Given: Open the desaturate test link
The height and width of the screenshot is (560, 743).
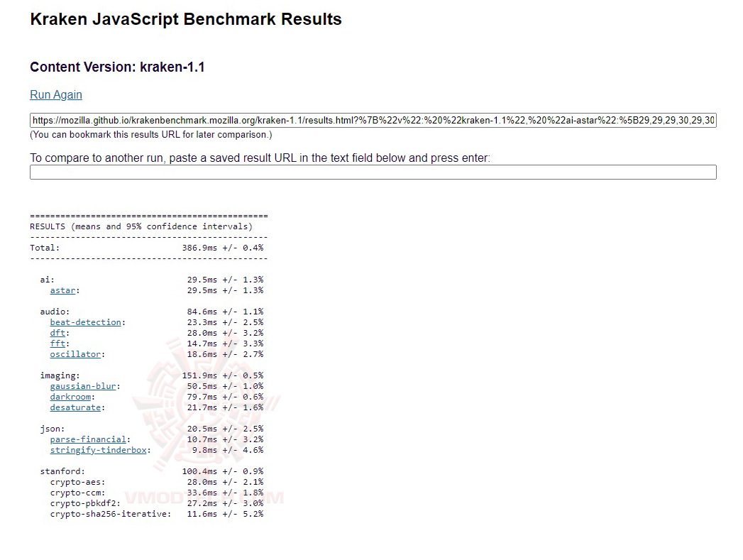Looking at the screenshot, I should [75, 407].
